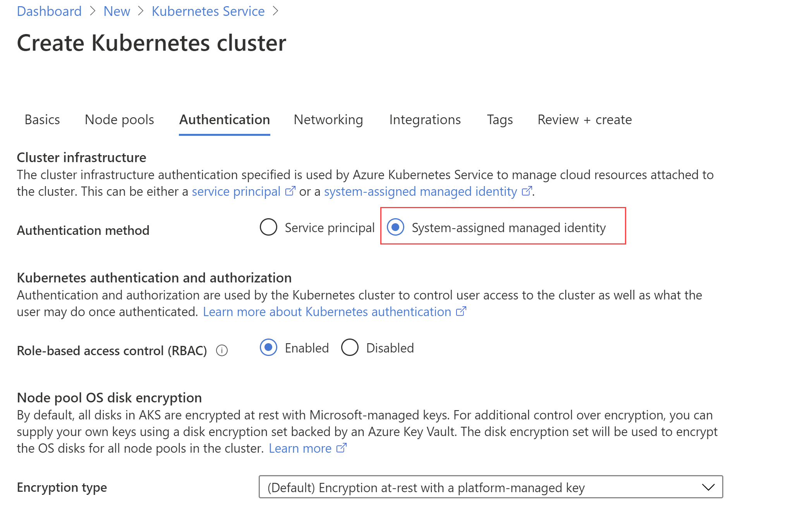Image resolution: width=788 pixels, height=532 pixels.
Task: Click external-link icon beside service principal
Action: pyautogui.click(x=290, y=191)
